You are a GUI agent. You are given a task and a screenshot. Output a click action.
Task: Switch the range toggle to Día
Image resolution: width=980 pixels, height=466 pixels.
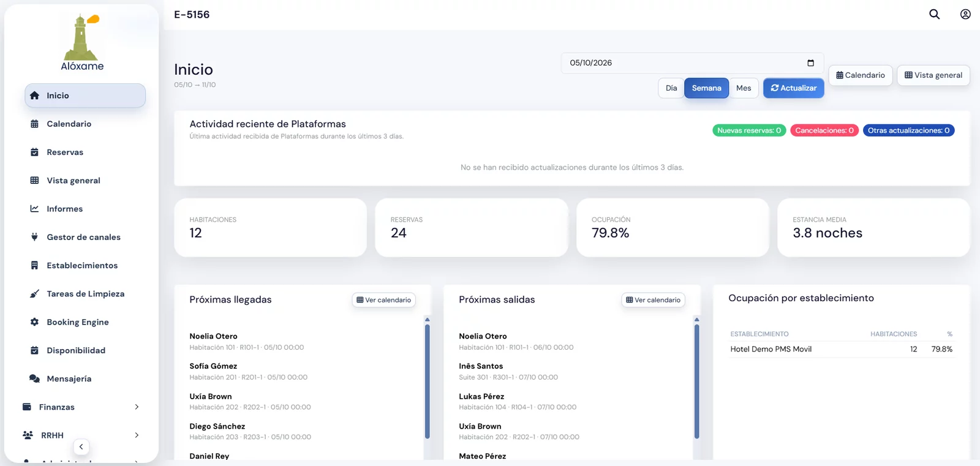coord(671,88)
